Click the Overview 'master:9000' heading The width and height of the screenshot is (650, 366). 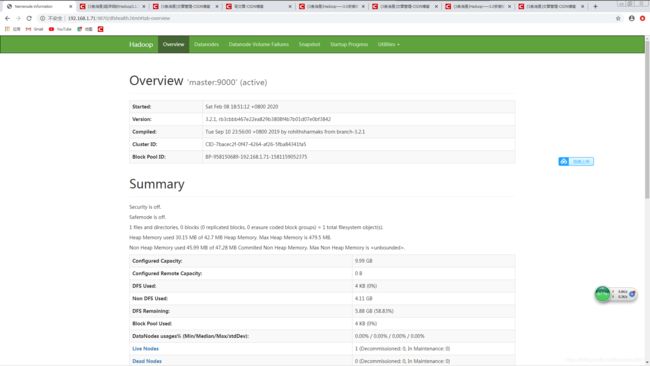(198, 81)
